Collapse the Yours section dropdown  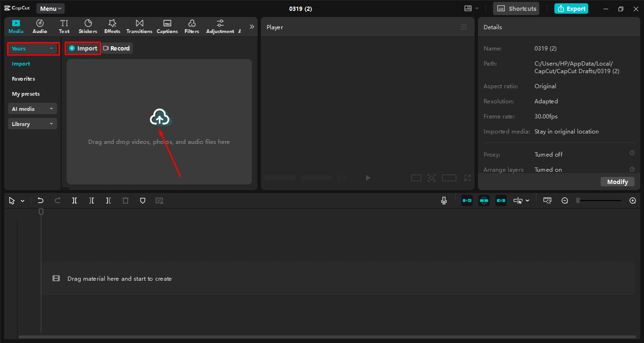coord(51,48)
